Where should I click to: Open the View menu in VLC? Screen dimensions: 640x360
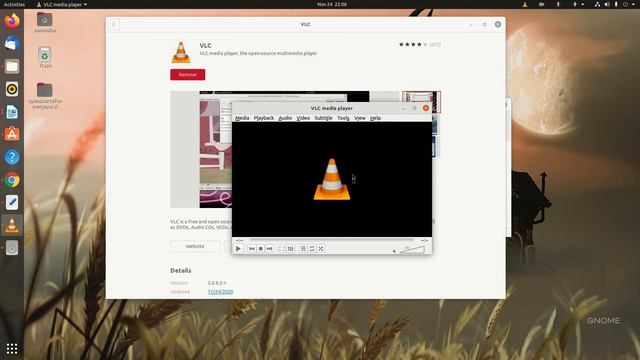360,118
